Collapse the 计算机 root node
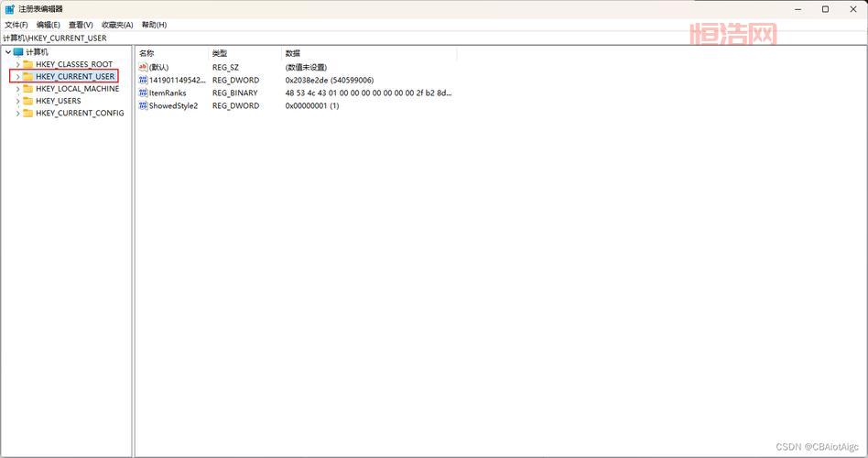868x458 pixels. (8, 52)
